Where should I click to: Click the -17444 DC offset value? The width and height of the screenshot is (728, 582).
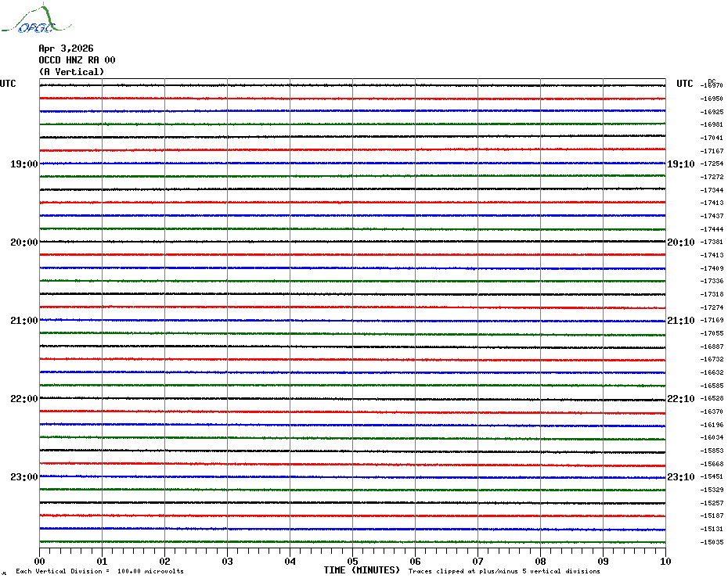point(712,229)
